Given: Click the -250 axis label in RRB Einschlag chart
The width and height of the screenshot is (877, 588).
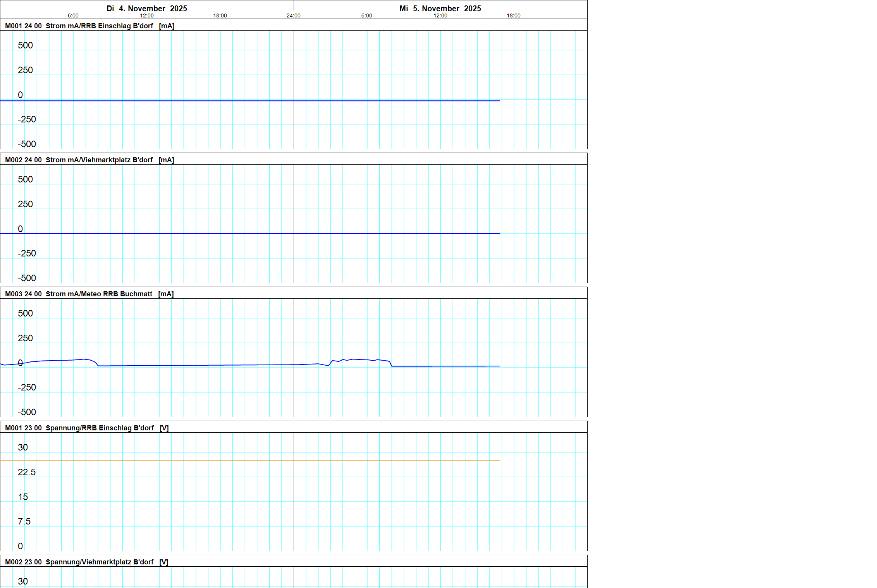Looking at the screenshot, I should [x=27, y=119].
